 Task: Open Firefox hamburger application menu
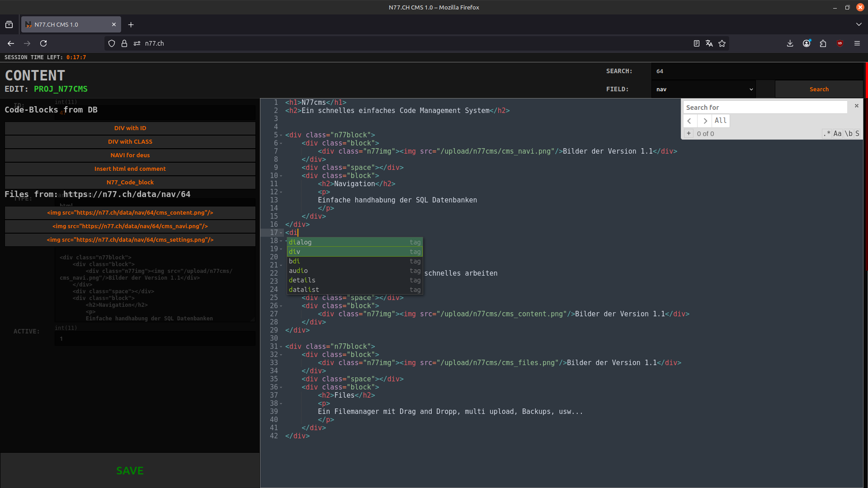click(x=857, y=43)
